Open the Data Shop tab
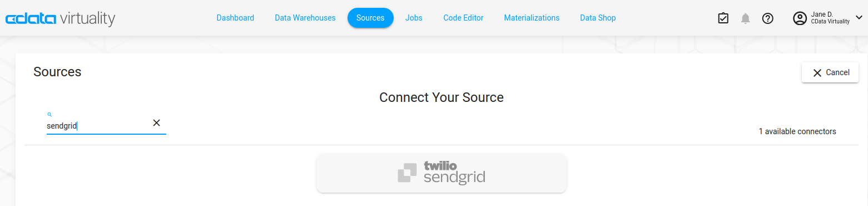The height and width of the screenshot is (206, 868). pos(598,18)
